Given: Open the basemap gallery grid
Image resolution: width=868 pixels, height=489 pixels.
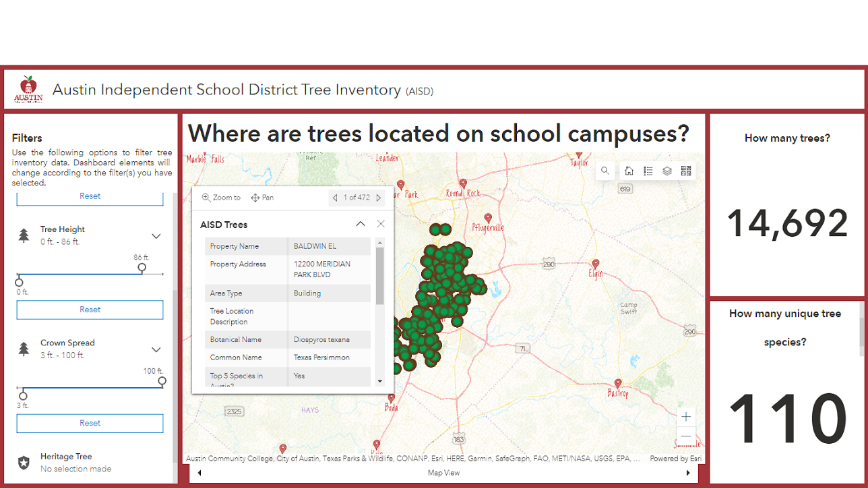Looking at the screenshot, I should point(686,171).
